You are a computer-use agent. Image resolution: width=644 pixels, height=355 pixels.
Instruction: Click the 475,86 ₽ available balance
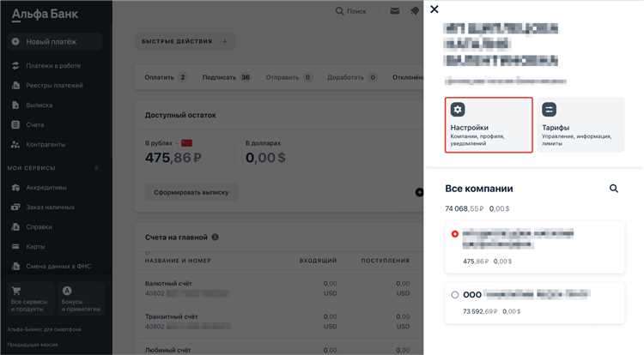pyautogui.click(x=173, y=158)
